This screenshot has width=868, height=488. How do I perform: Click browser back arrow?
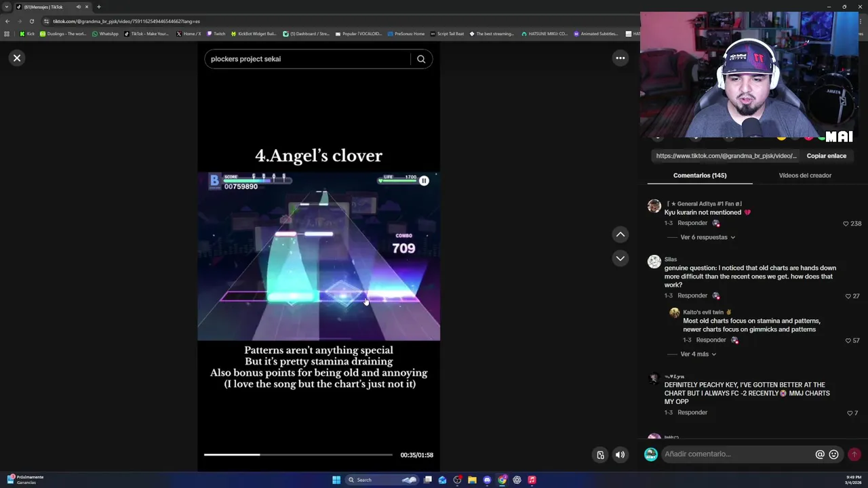pos(7,21)
